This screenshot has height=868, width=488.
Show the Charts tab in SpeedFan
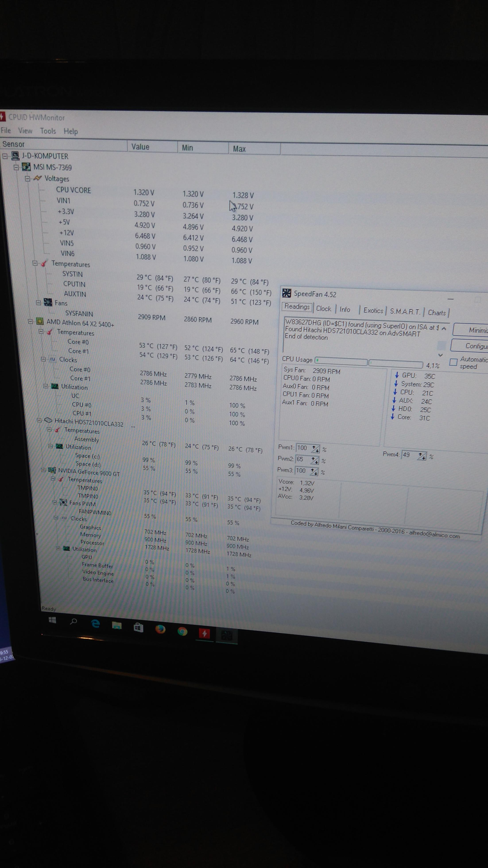(437, 313)
